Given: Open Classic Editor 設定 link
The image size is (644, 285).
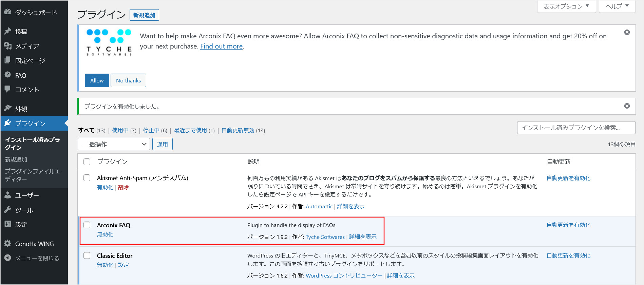Looking at the screenshot, I should 123,265.
